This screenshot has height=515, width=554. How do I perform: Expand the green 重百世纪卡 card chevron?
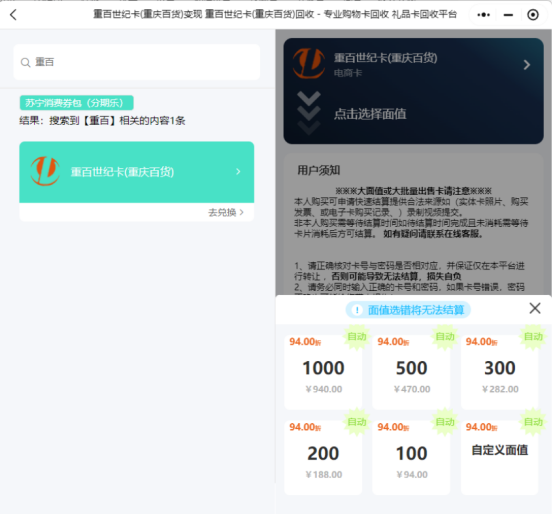click(x=238, y=172)
